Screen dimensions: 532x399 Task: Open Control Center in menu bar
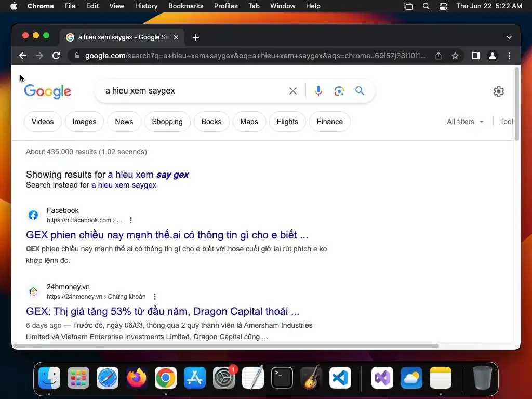coord(443,6)
